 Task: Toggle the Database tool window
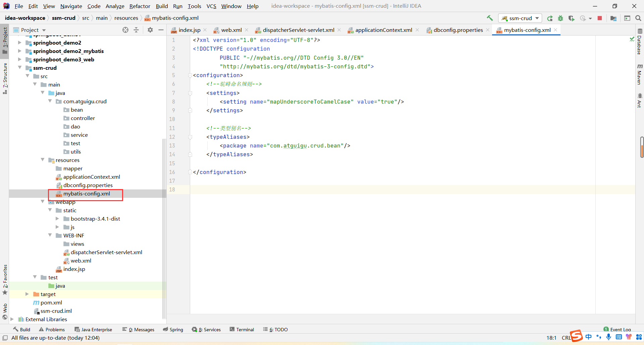639,42
